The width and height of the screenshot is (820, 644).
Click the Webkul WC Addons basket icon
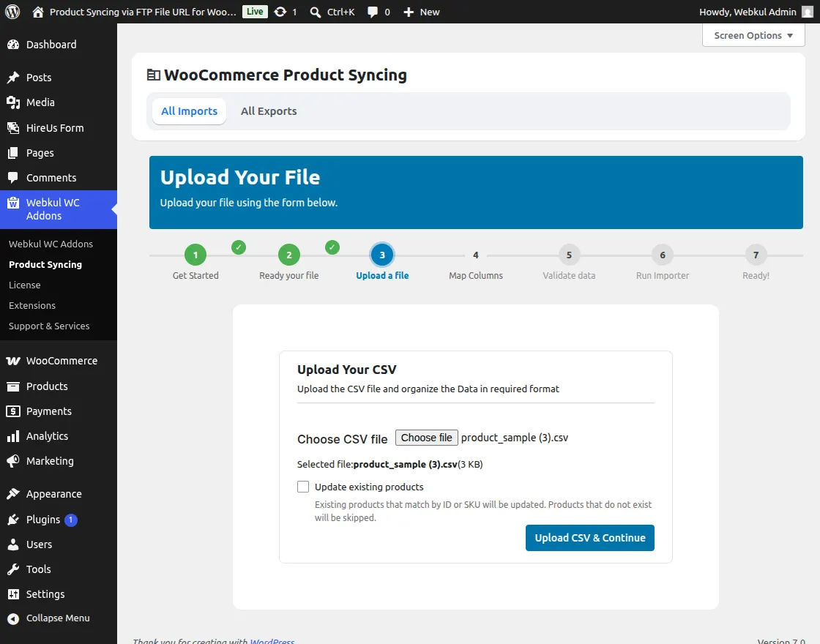(x=13, y=203)
